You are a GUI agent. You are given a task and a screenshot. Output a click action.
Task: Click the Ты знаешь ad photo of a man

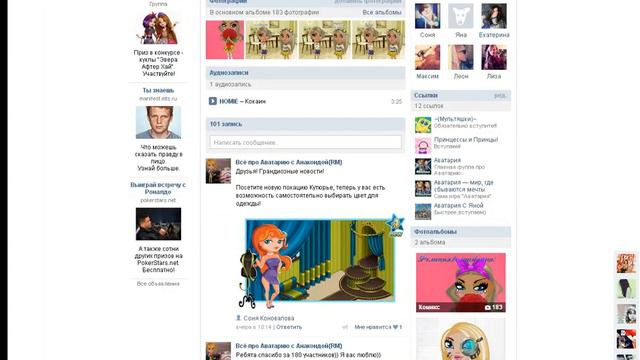pos(158,122)
